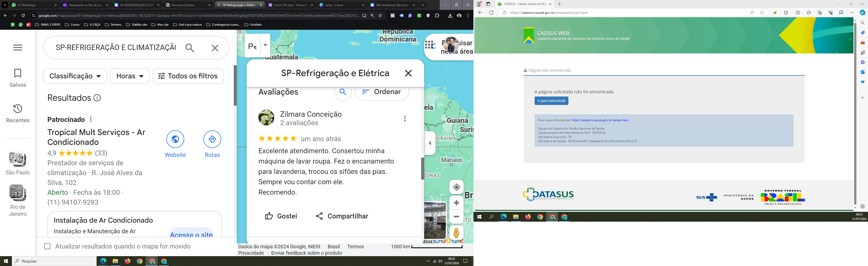Open Outlook icon in Edge sidebar
Viewport: 868px width, 266px height.
(x=862, y=72)
